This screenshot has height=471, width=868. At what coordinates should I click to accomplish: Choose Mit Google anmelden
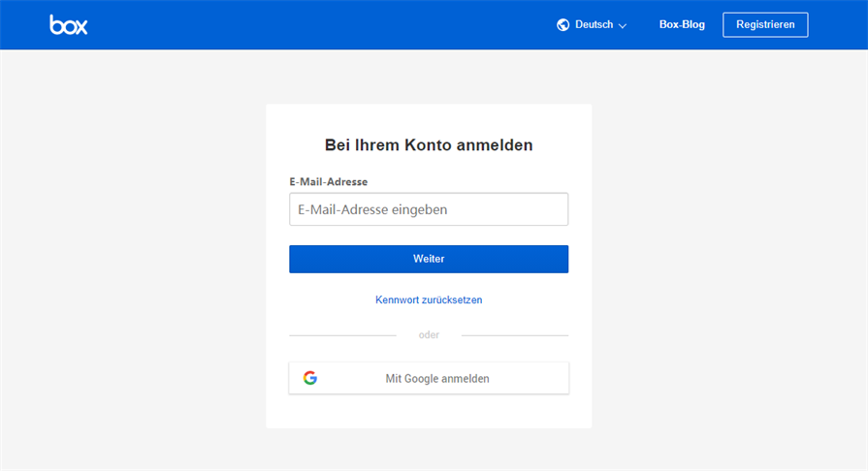[x=437, y=379]
